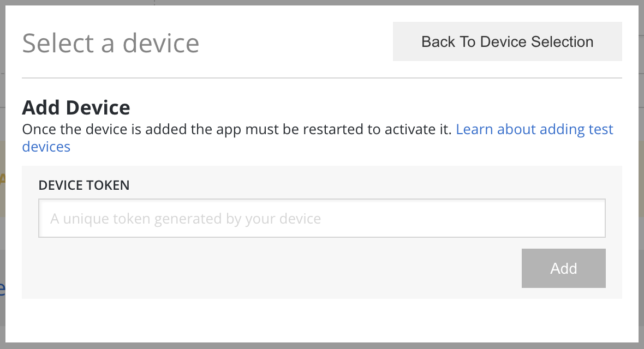Place the cursor in the token text box
The width and height of the screenshot is (644, 349).
[x=322, y=218]
